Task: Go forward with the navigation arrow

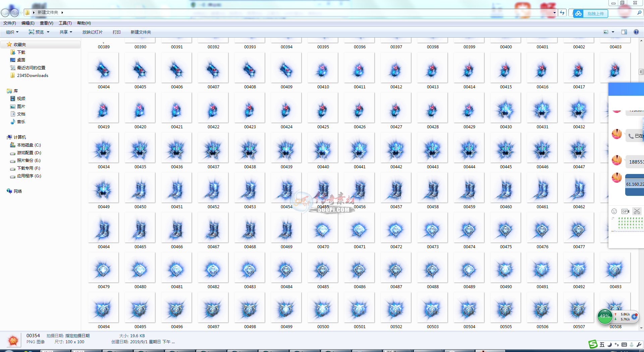Action: (14, 13)
